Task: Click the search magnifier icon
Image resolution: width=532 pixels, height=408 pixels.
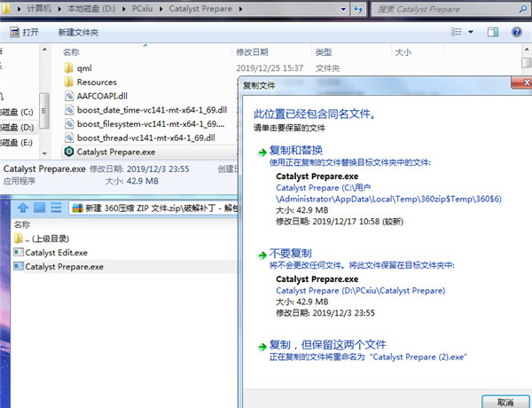Action: coord(523,9)
